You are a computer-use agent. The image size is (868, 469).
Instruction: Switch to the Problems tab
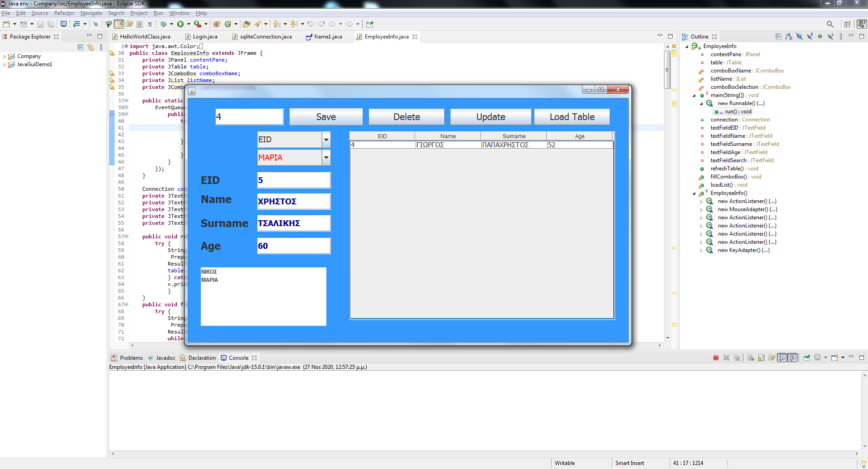coord(127,358)
